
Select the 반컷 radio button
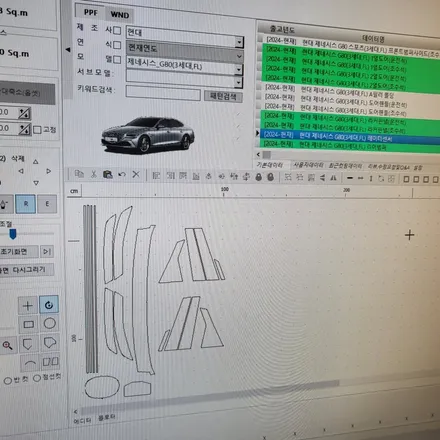coord(8,381)
